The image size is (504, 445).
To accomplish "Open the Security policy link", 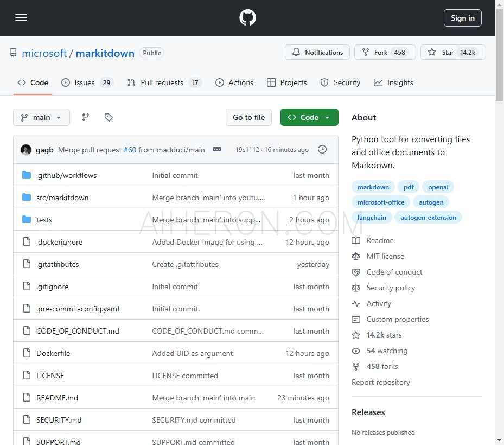I will coord(391,288).
